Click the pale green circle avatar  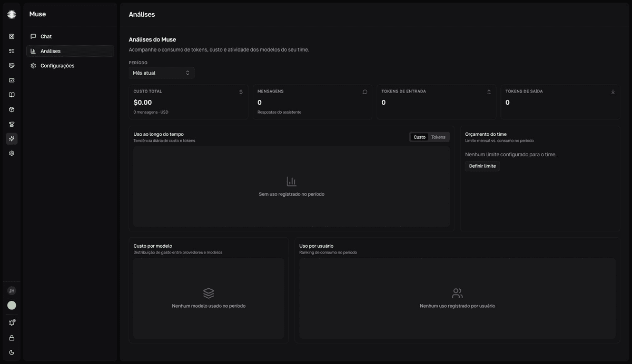(x=12, y=305)
